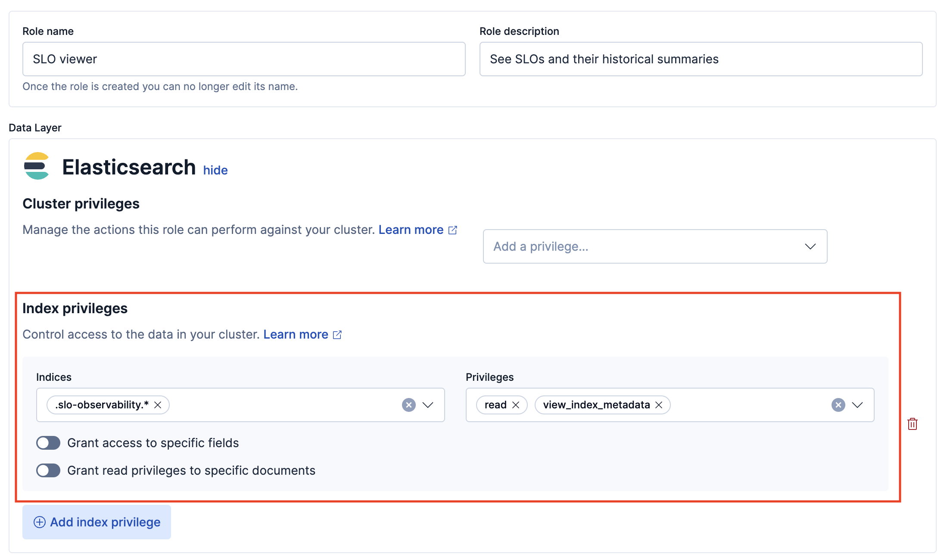
Task: Enable Grant read privileges to specific documents
Action: (48, 470)
